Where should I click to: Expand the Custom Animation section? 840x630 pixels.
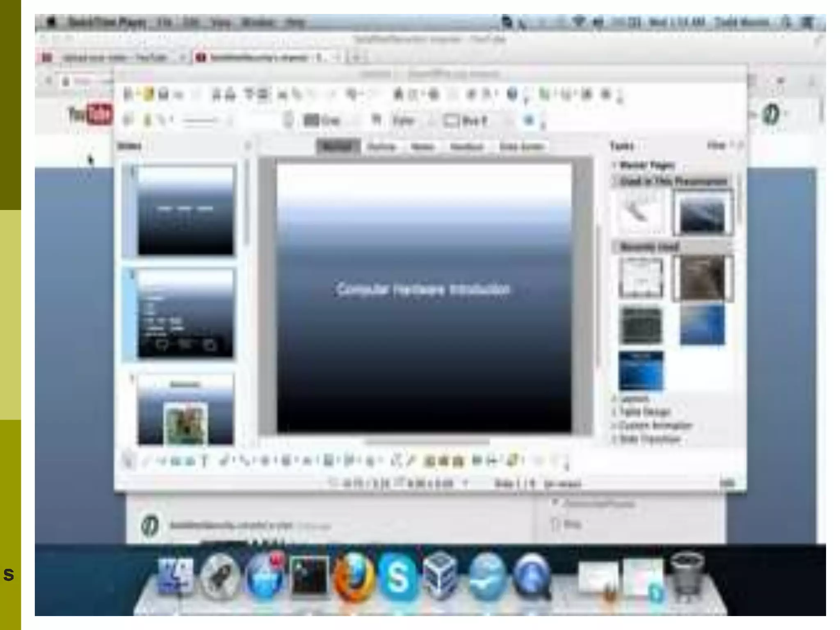[x=655, y=425]
